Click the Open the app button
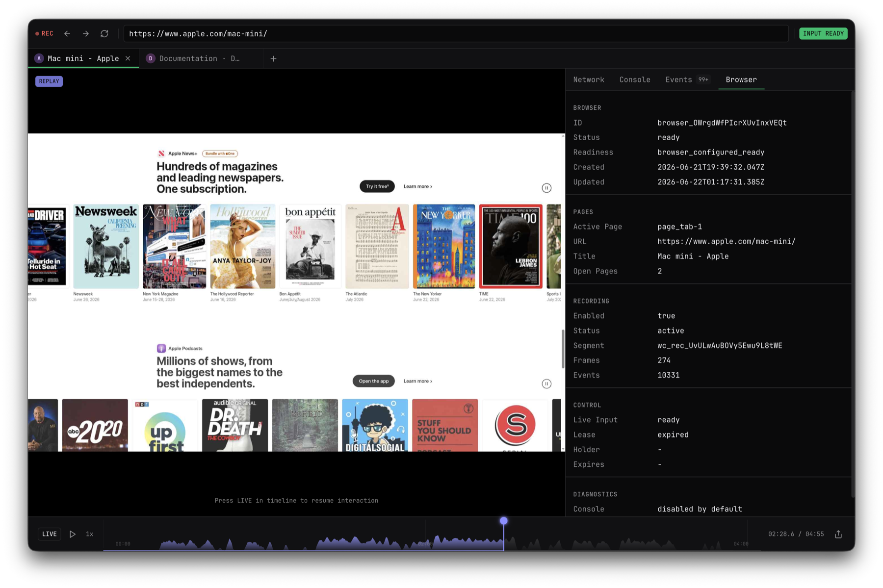Screen dimensions: 883x588 [x=373, y=381]
